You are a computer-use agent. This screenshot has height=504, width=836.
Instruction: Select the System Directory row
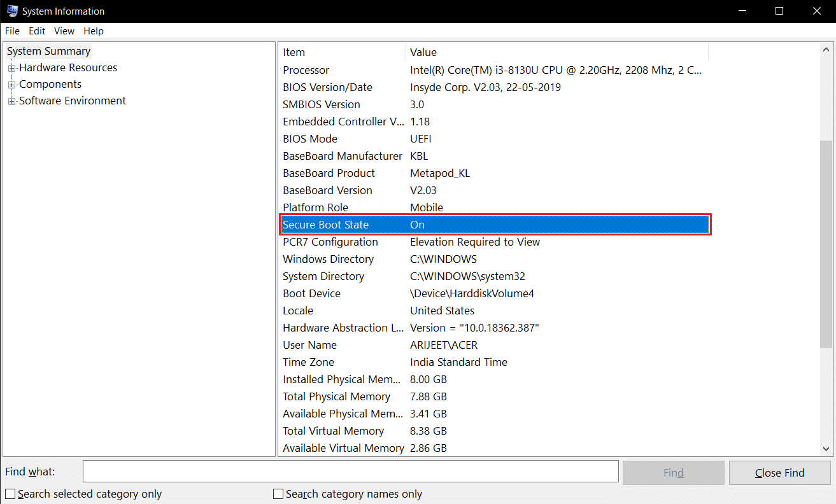pyautogui.click(x=494, y=276)
